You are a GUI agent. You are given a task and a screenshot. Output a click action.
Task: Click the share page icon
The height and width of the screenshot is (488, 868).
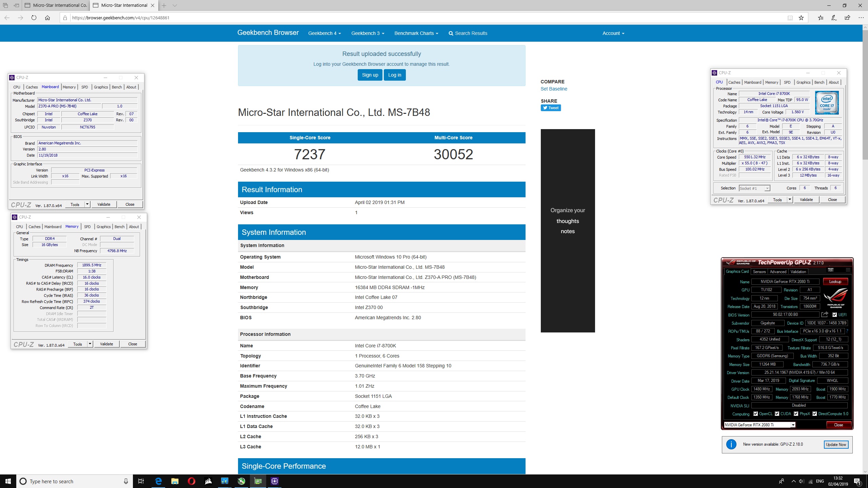[x=847, y=18]
